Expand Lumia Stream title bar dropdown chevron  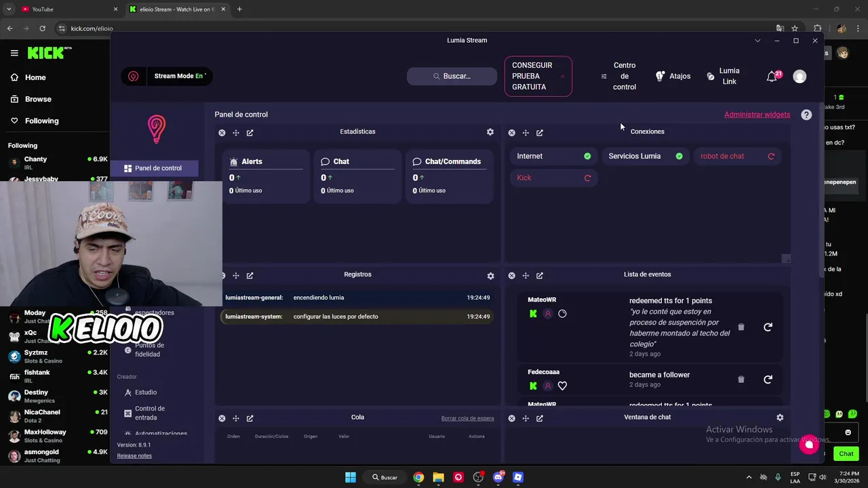coord(757,41)
